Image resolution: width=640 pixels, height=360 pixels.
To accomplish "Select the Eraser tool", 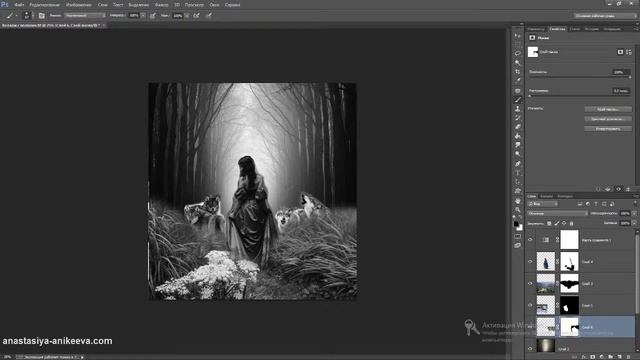I will [x=518, y=127].
